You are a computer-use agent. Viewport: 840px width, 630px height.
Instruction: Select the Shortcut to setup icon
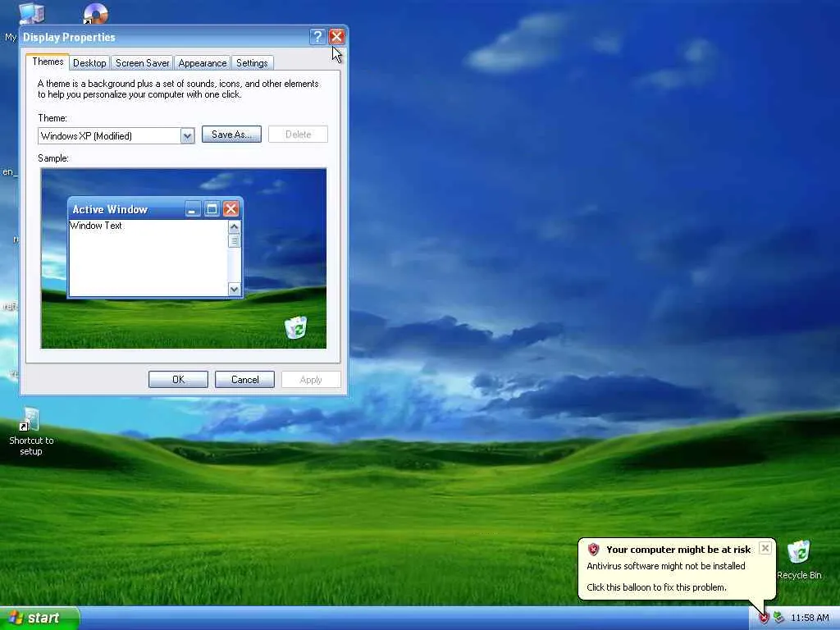point(31,431)
